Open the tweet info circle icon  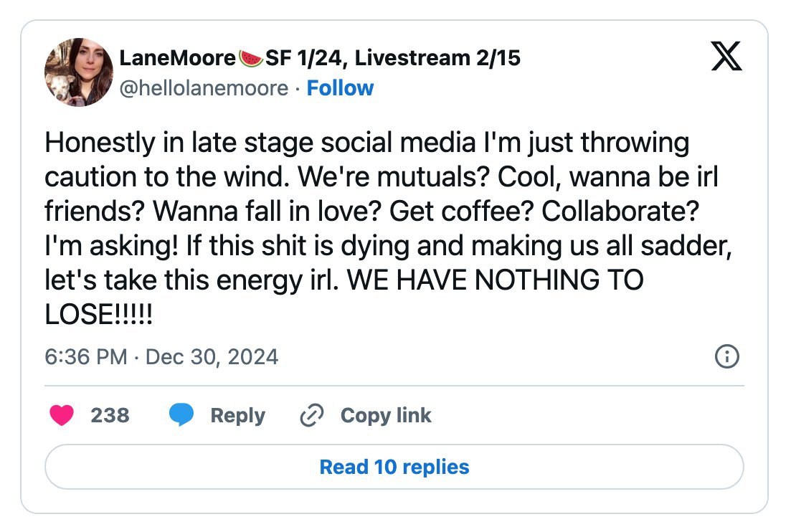[727, 356]
